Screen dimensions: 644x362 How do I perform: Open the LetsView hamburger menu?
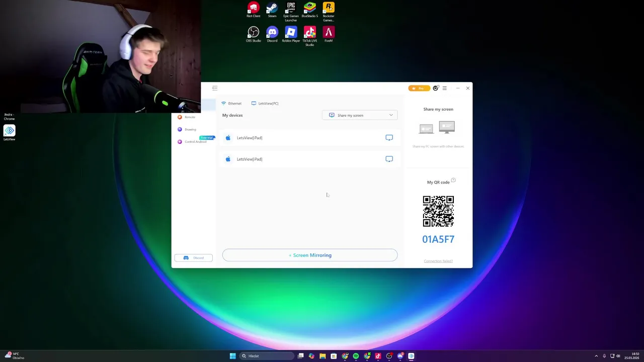[444, 88]
